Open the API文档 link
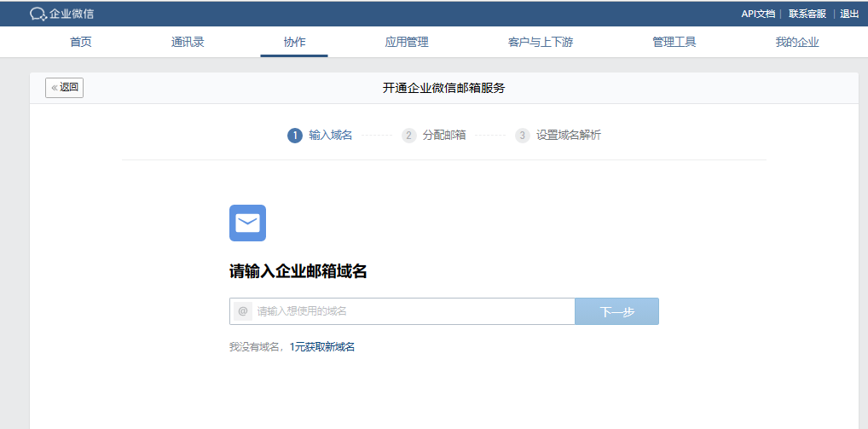Screen dimensions: 868x429 tap(758, 14)
